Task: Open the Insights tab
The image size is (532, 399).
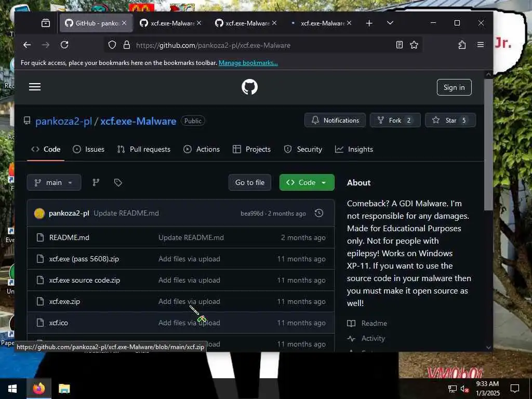Action: 354,149
